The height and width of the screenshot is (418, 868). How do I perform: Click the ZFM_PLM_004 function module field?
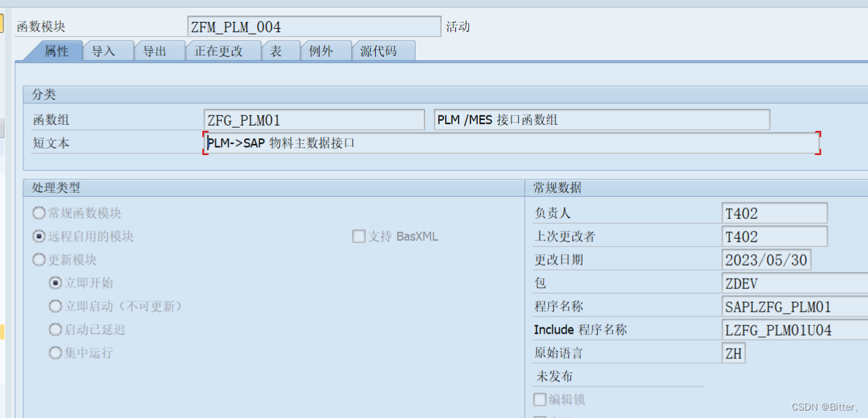314,25
